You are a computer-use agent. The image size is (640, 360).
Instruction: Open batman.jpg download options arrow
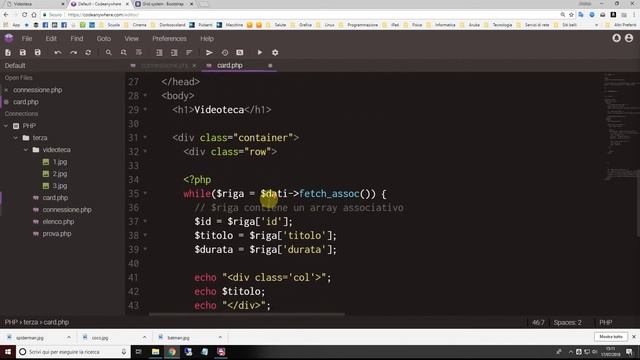[220, 338]
